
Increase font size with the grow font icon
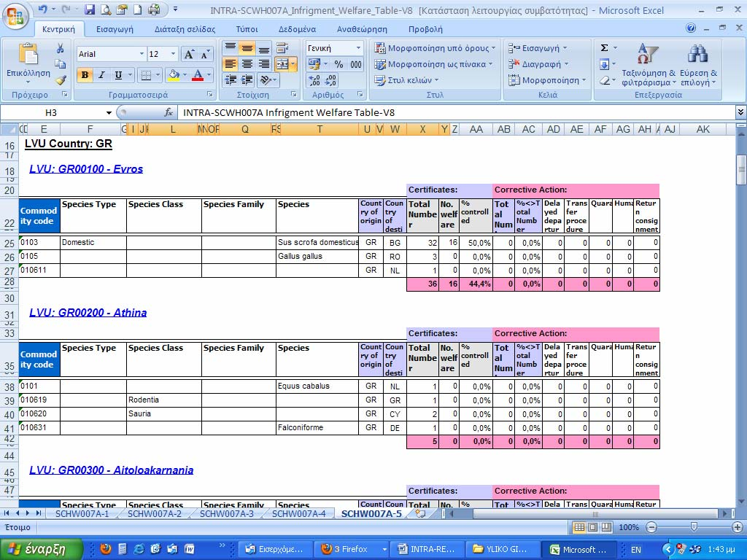click(189, 54)
